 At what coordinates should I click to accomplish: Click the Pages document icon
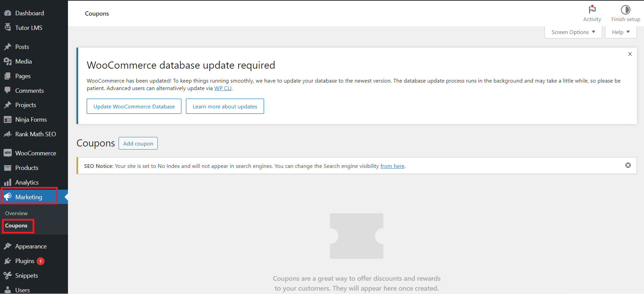click(7, 76)
